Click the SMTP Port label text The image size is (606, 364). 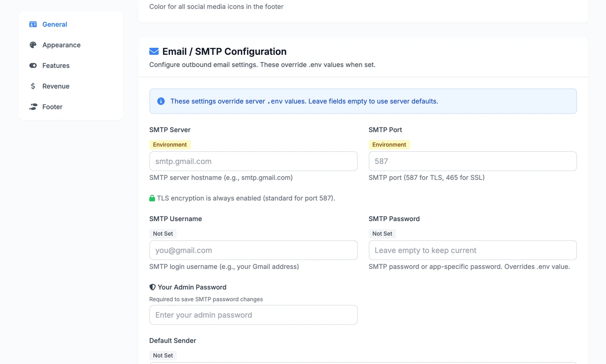(385, 130)
